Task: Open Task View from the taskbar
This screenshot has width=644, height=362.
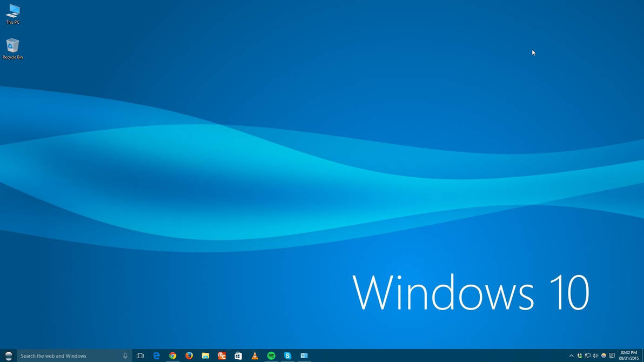Action: [140, 356]
